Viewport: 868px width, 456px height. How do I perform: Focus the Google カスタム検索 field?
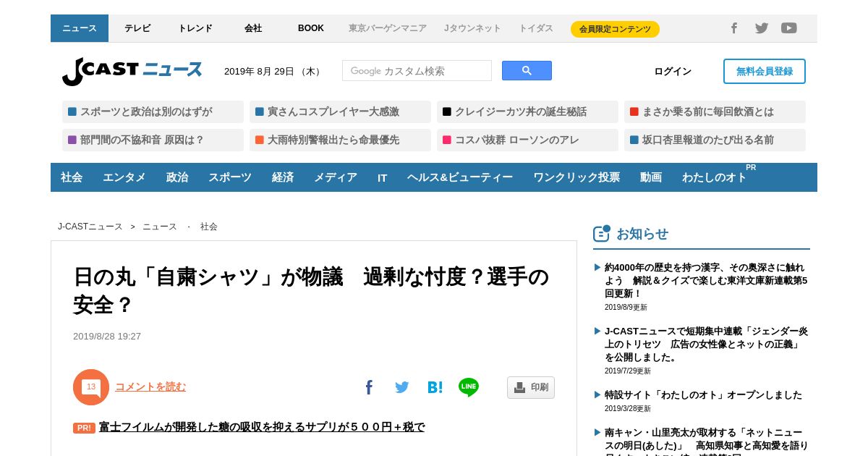click(x=417, y=70)
